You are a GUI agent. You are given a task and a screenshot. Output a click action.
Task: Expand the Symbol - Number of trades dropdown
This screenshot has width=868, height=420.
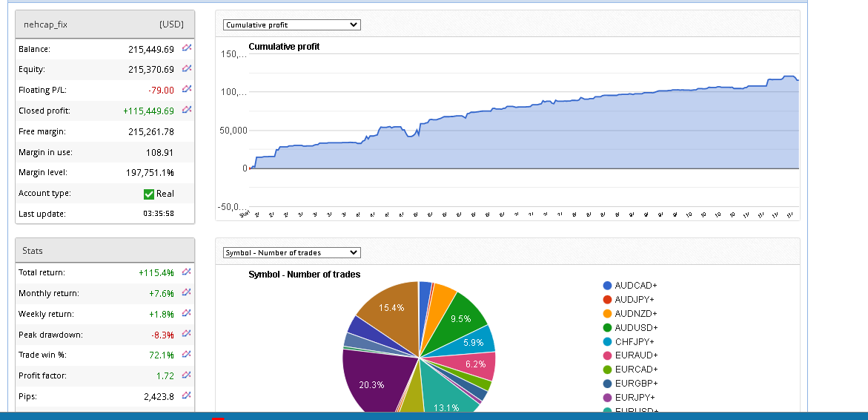[x=291, y=253]
